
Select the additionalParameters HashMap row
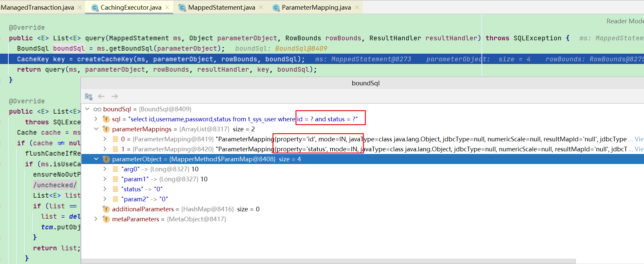point(363,209)
